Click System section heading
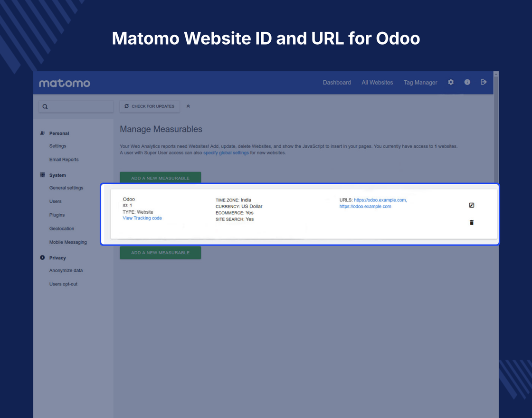This screenshot has height=418, width=532. [57, 175]
